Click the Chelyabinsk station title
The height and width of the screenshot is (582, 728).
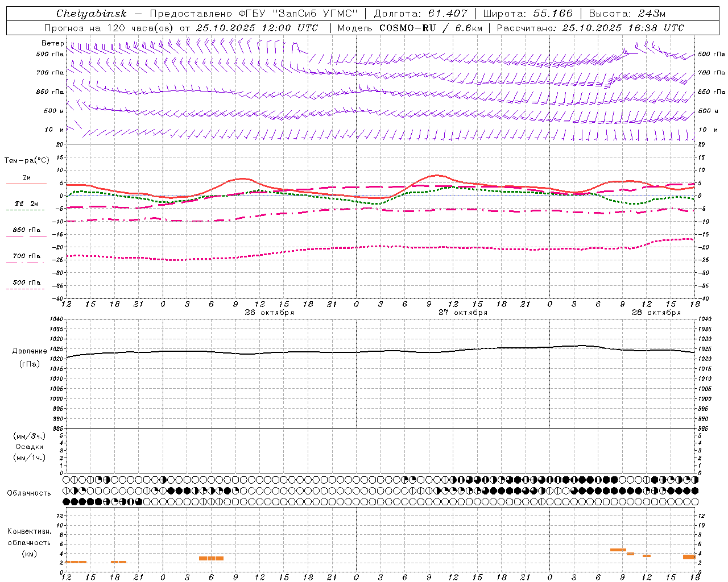coord(91,14)
